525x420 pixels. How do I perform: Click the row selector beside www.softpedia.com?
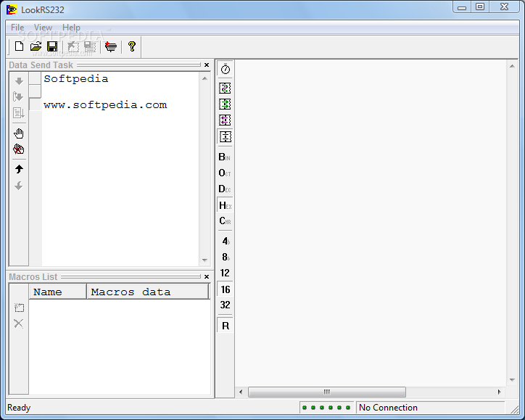tap(35, 104)
